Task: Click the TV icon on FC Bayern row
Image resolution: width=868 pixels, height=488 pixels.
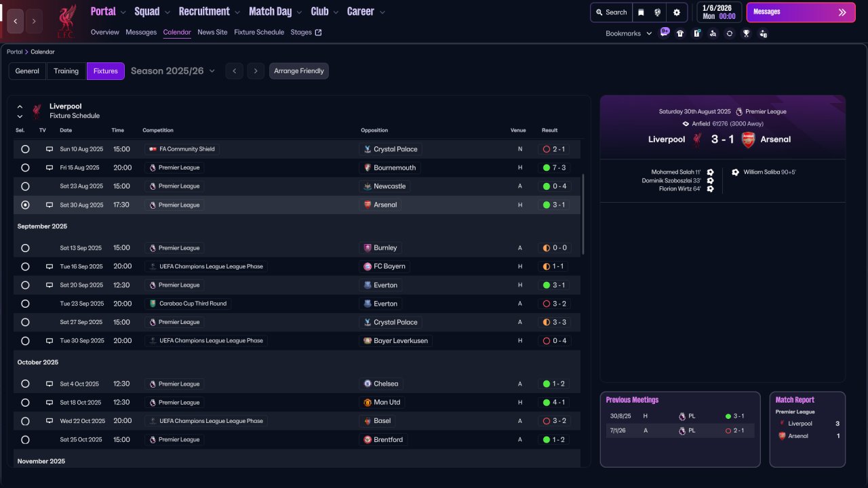Action: pos(50,266)
